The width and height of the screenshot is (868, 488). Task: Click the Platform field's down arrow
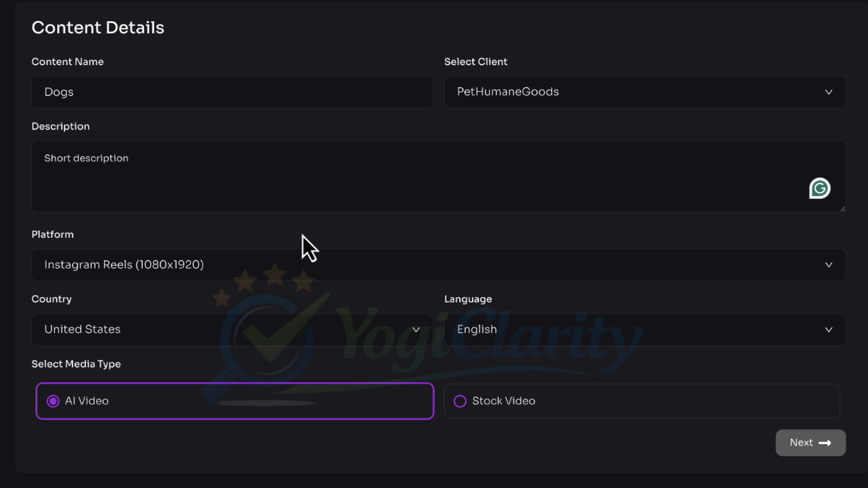(x=829, y=265)
